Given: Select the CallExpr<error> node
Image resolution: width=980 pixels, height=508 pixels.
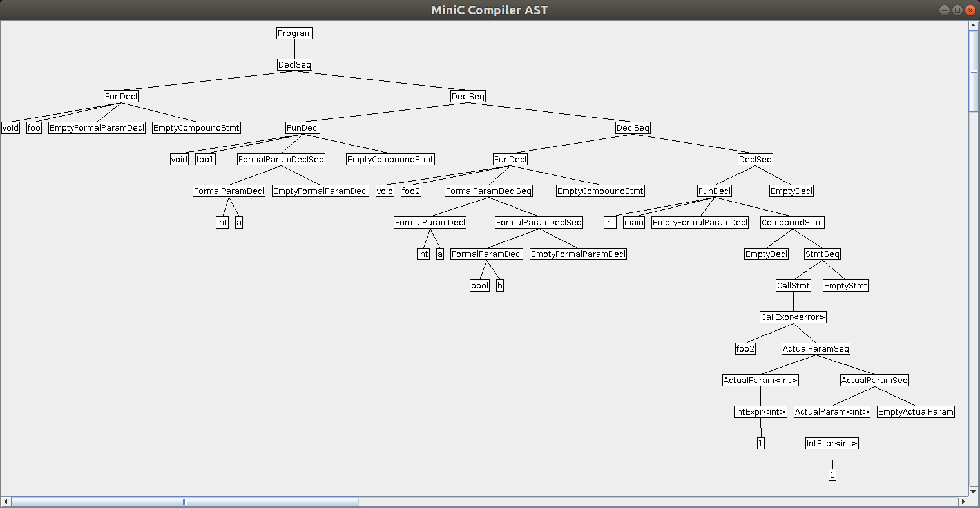Looking at the screenshot, I should click(x=793, y=317).
